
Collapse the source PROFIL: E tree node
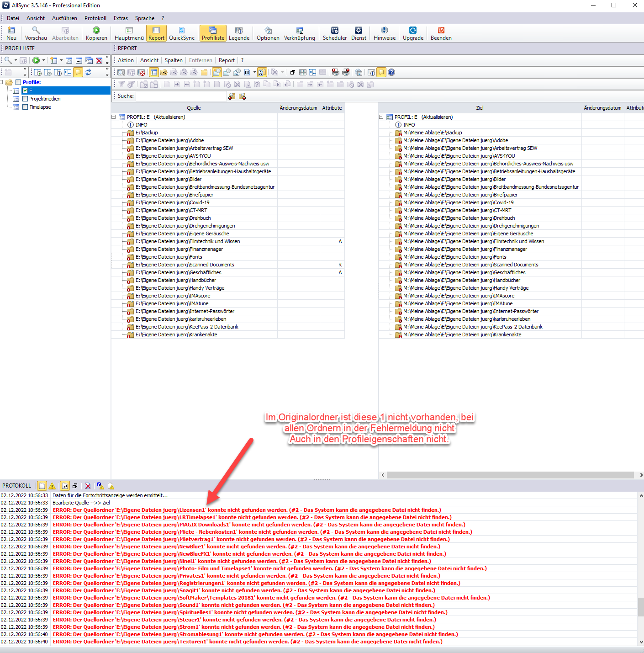(114, 117)
